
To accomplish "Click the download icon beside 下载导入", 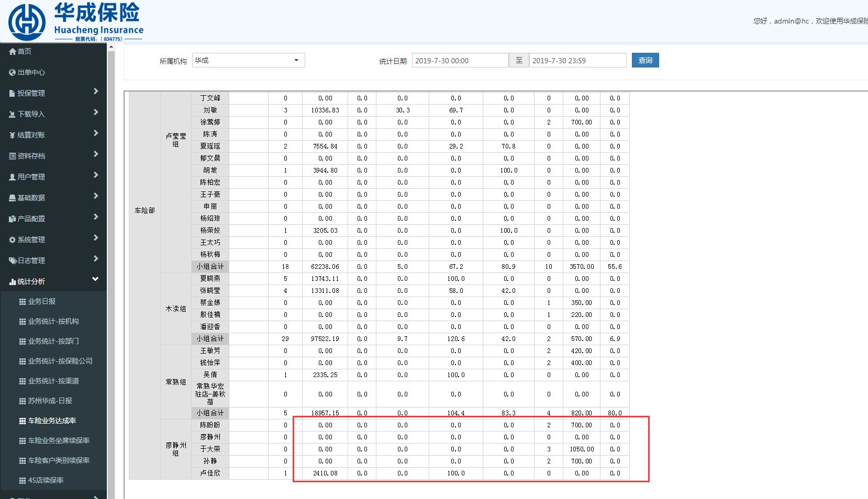I will pos(13,114).
